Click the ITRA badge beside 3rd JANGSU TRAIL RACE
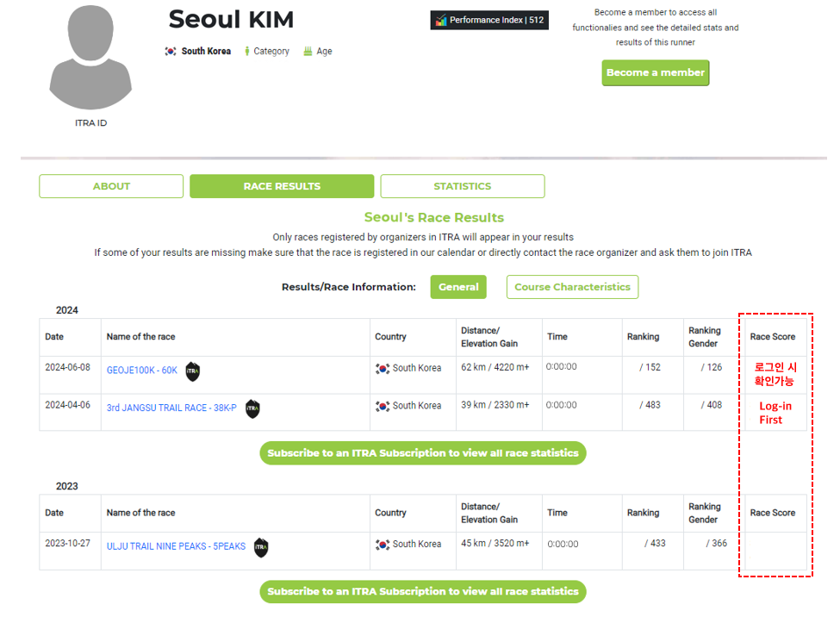 coord(252,408)
